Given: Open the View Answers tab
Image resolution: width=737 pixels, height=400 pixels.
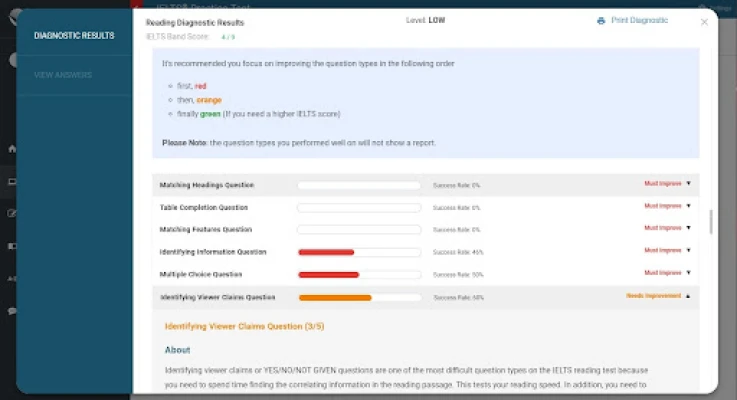Looking at the screenshot, I should pos(63,75).
